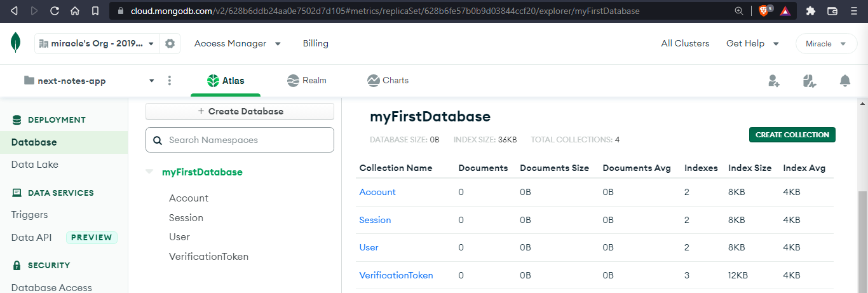Open Data API in sidebar

31,238
